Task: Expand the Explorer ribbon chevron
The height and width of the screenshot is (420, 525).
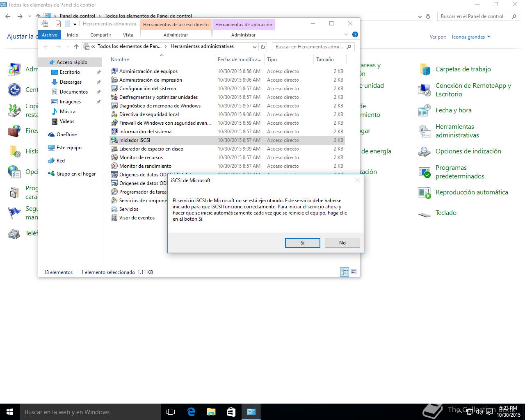Action: point(346,35)
